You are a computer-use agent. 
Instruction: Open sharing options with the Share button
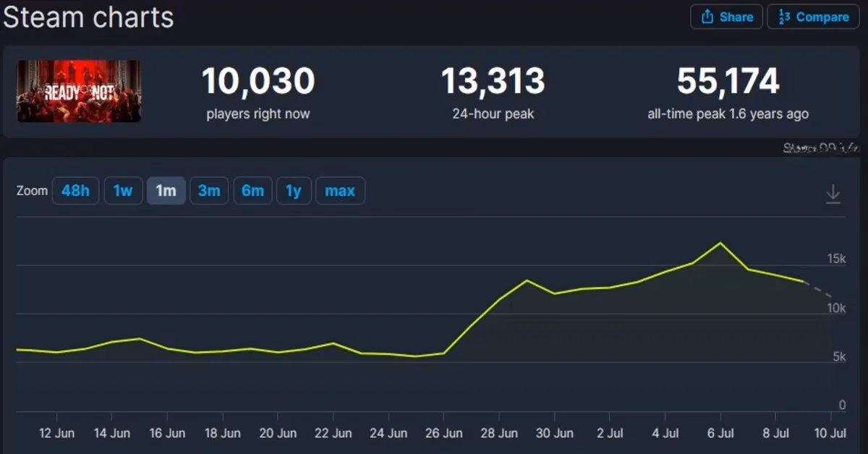click(x=726, y=17)
